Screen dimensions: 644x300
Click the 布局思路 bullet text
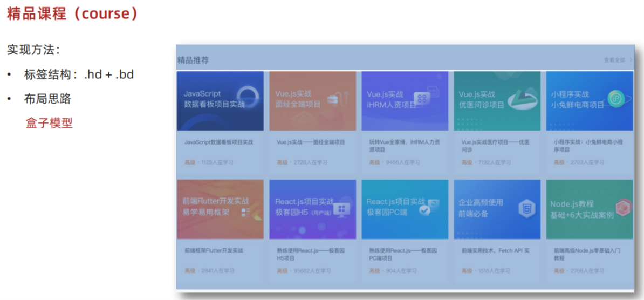pos(47,99)
